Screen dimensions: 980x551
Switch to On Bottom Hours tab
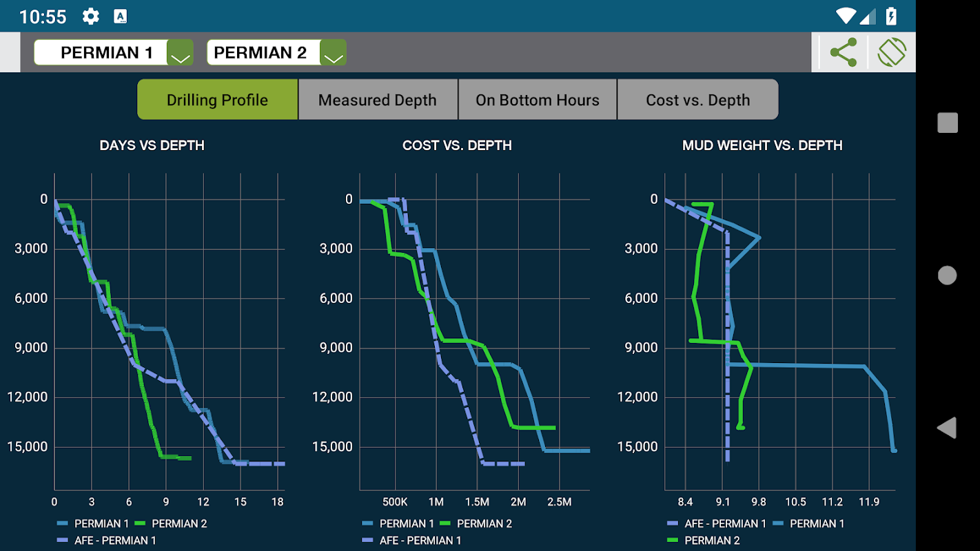(x=538, y=100)
